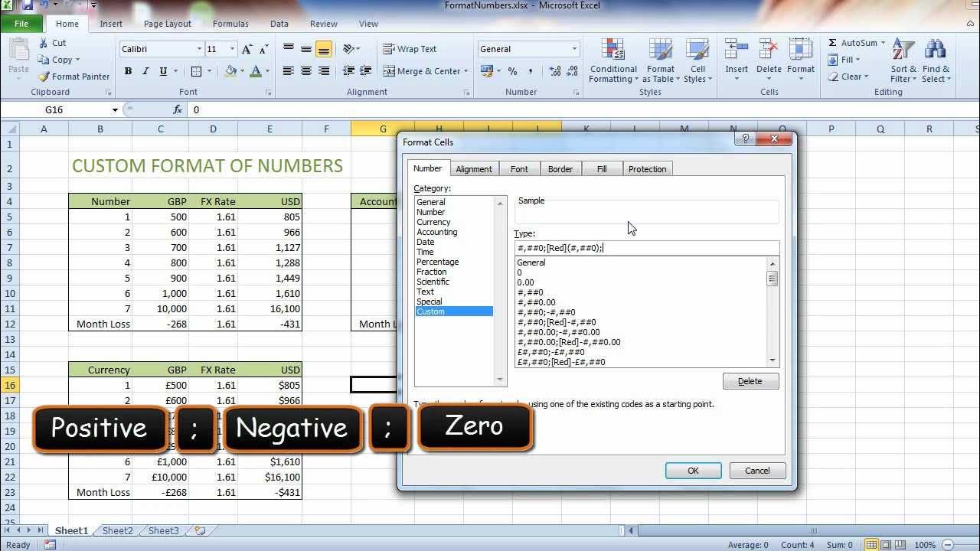This screenshot has width=980, height=551.
Task: Toggle Bold formatting
Action: 128,71
